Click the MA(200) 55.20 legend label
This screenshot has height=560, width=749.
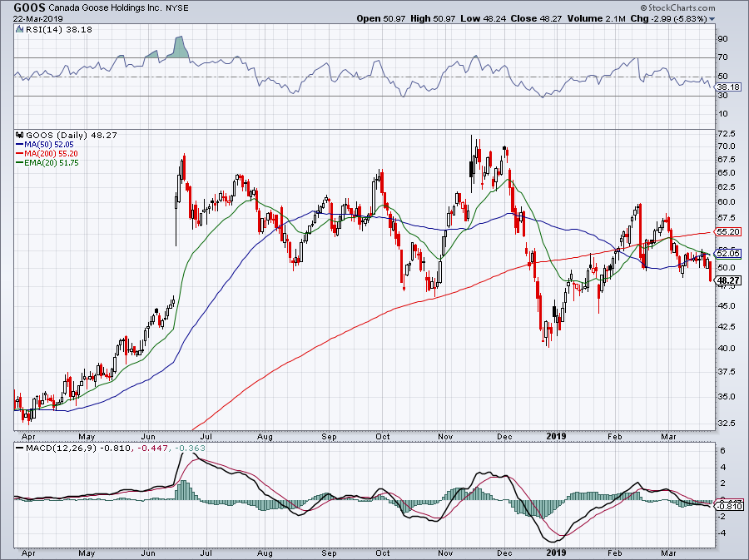coord(51,153)
